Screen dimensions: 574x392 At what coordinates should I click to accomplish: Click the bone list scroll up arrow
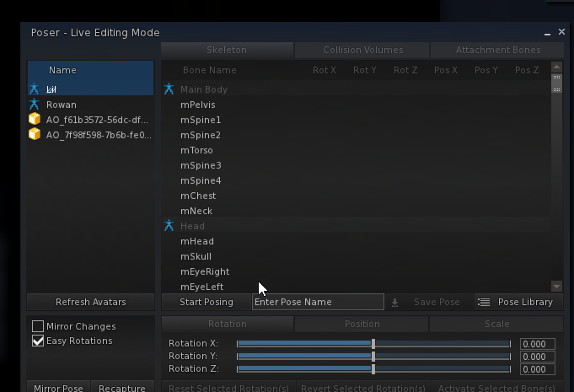(556, 67)
